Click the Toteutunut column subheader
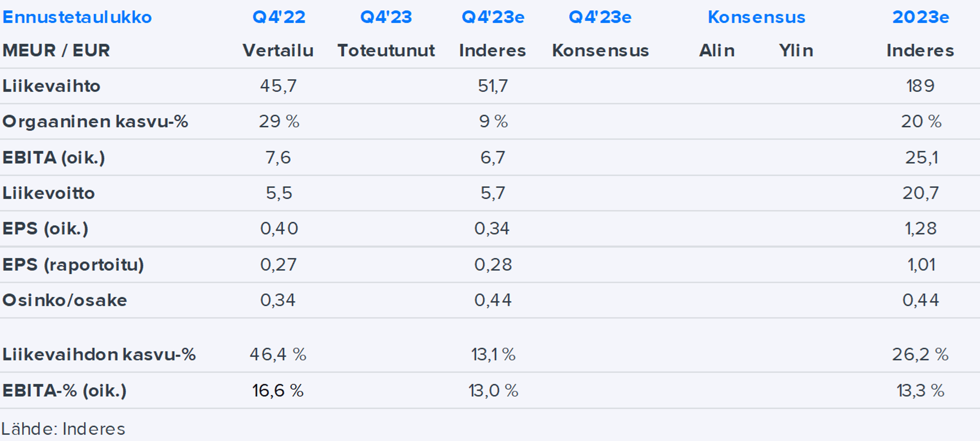This screenshot has height=441, width=980. tap(386, 51)
